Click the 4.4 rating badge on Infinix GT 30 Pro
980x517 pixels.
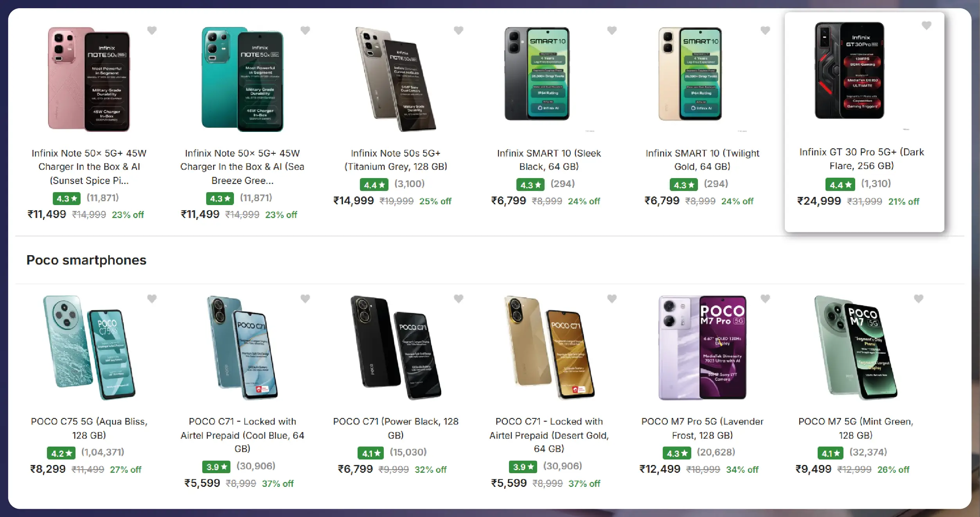[840, 184]
